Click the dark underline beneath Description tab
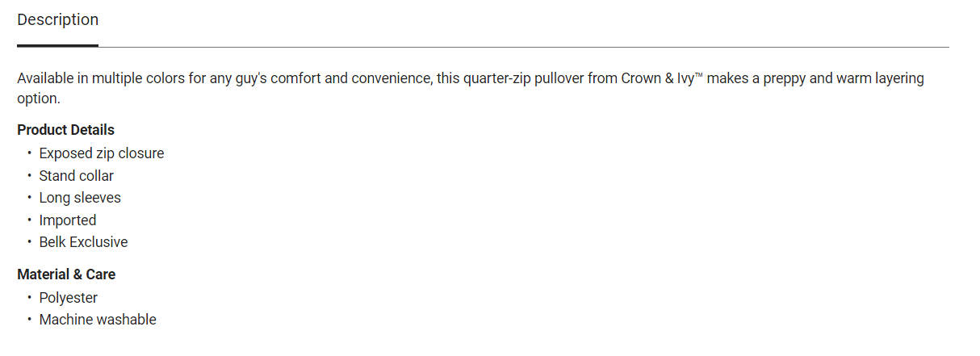 pyautogui.click(x=57, y=45)
